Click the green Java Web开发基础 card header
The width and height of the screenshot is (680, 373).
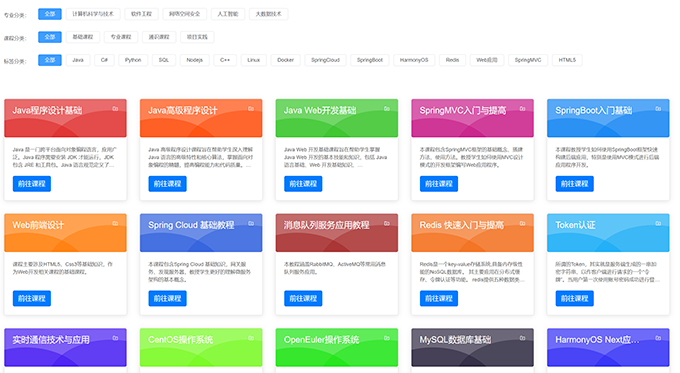tap(337, 118)
